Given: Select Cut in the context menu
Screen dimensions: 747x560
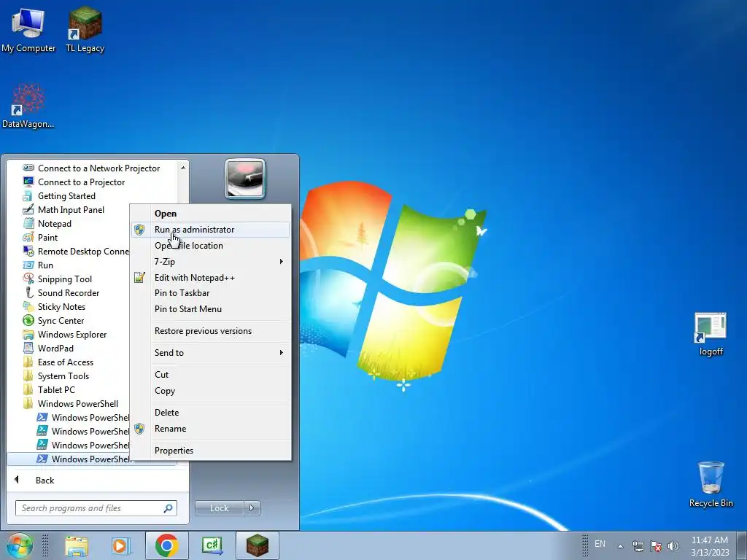Looking at the screenshot, I should click(210, 375).
